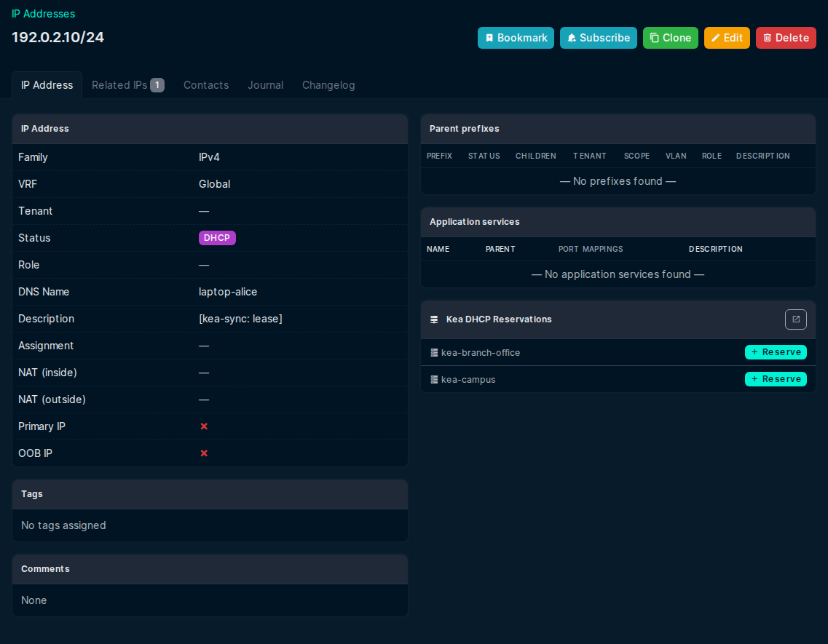Screen dimensions: 828x644
Task: Open Kea DHCP Reservations external link icon
Action: [795, 319]
